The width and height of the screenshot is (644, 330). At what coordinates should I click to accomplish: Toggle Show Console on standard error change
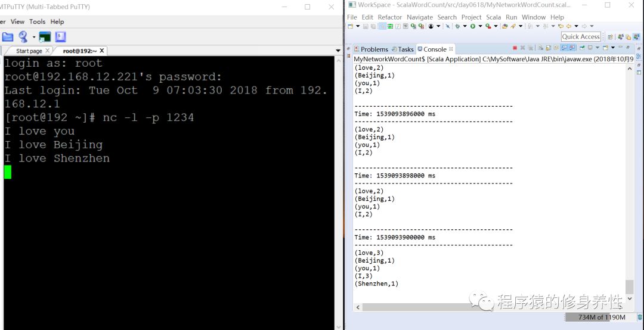click(x=572, y=48)
